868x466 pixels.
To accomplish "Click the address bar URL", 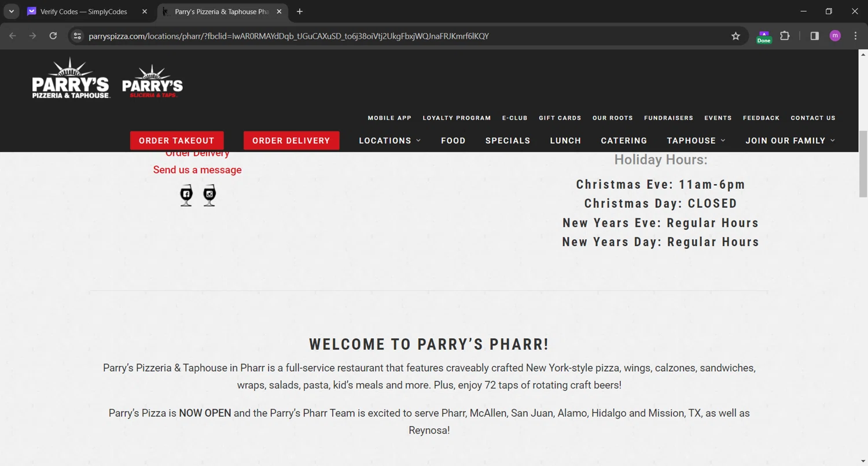I will coord(289,36).
